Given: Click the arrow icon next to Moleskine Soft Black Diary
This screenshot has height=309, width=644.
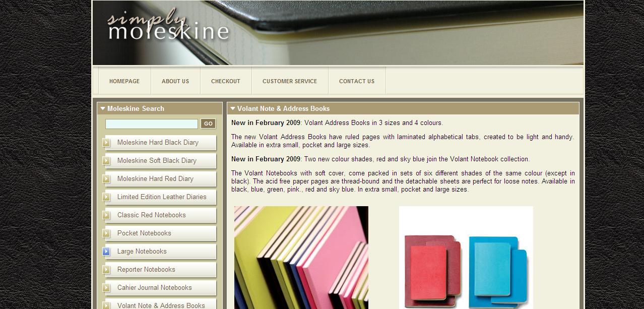Looking at the screenshot, I should 106,161.
